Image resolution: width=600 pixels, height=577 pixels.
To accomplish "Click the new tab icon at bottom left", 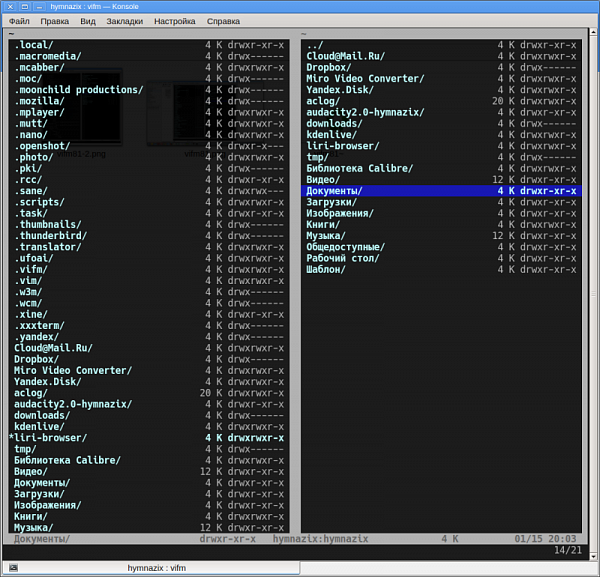I will click(x=13, y=568).
